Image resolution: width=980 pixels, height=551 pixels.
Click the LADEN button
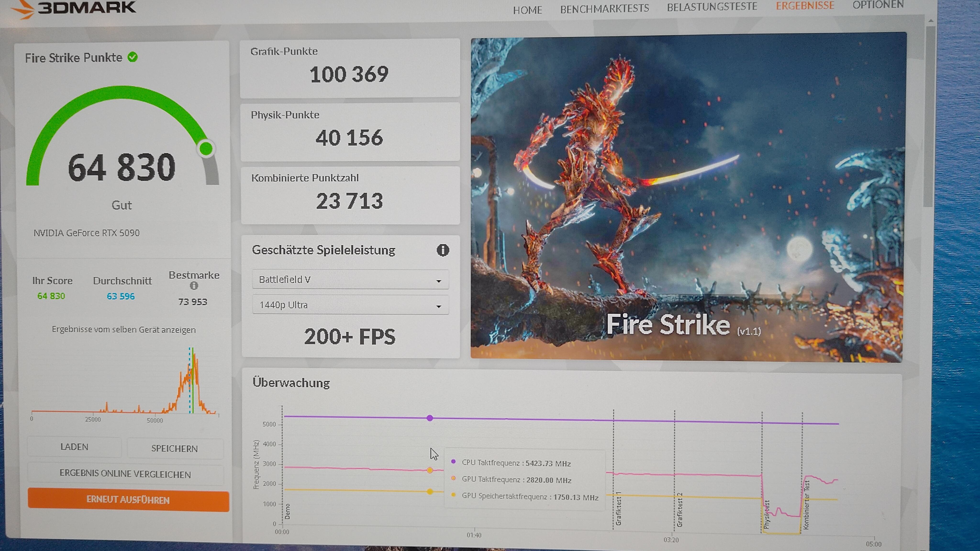click(x=74, y=447)
